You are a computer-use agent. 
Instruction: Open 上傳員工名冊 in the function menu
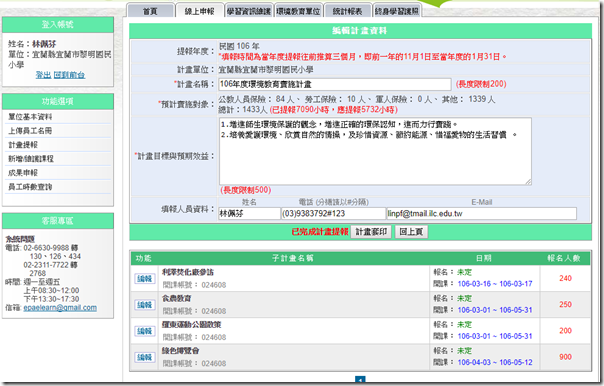coord(30,131)
